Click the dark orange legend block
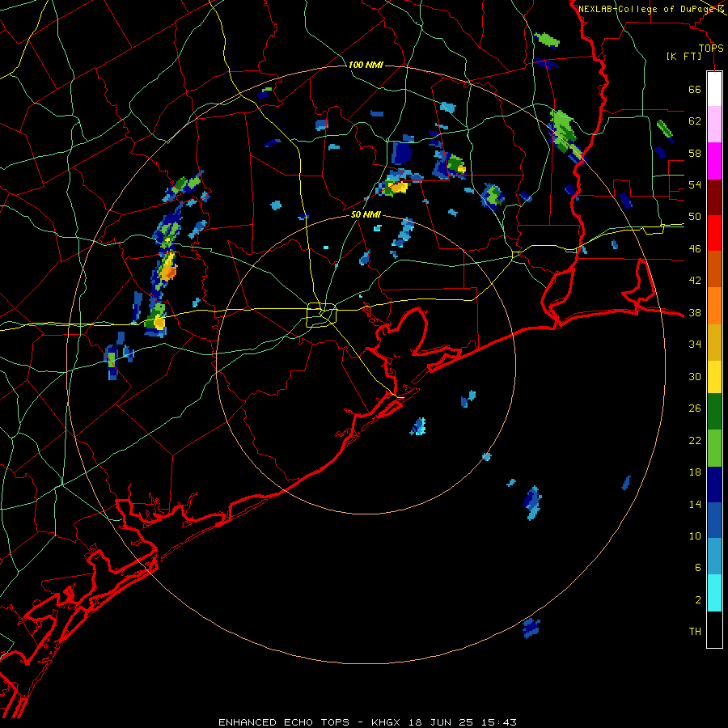The width and height of the screenshot is (728, 728). point(714,269)
